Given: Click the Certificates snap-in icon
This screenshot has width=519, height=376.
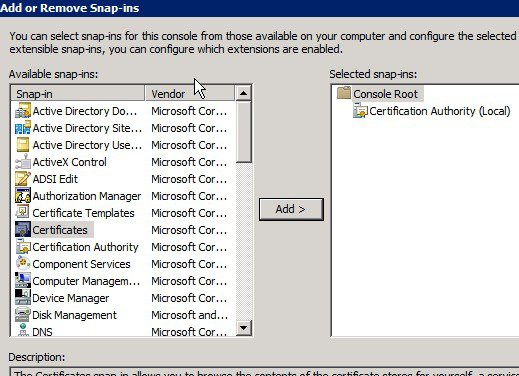Looking at the screenshot, I should point(23,230).
